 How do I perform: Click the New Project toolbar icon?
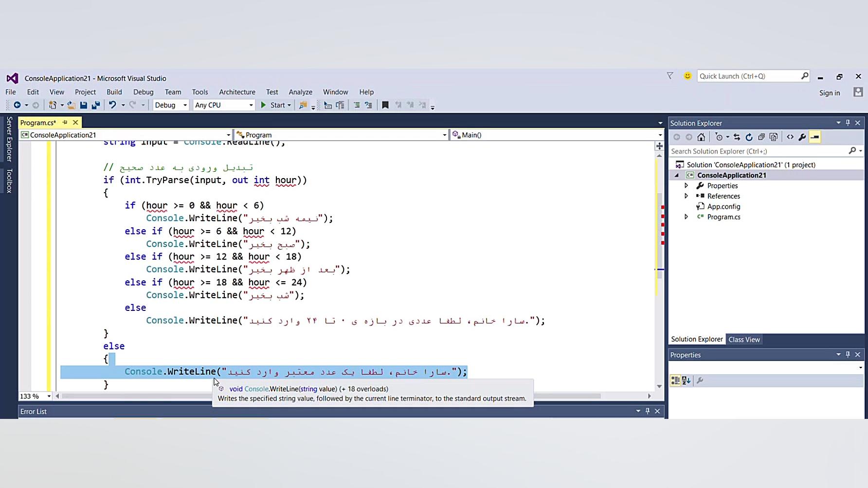tap(53, 105)
